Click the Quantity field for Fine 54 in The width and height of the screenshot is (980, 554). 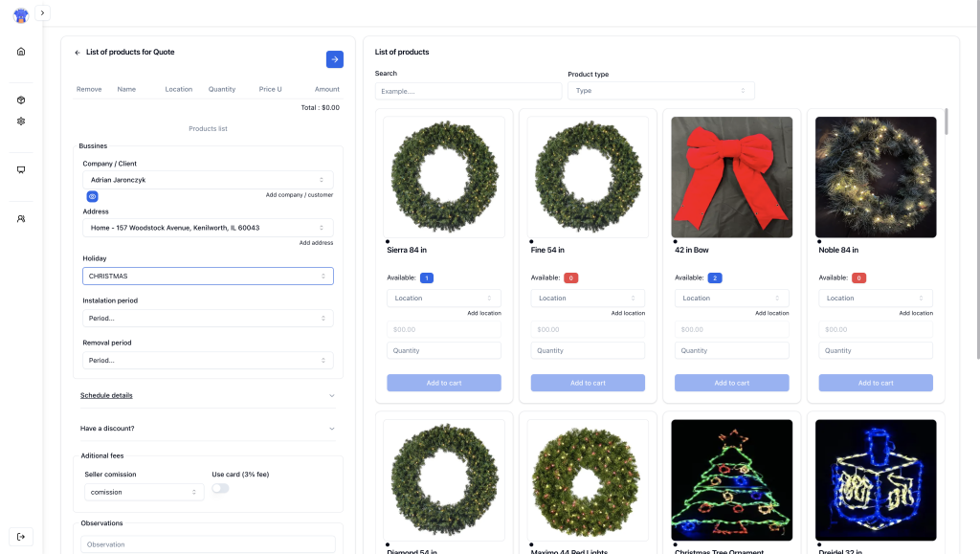click(x=588, y=350)
